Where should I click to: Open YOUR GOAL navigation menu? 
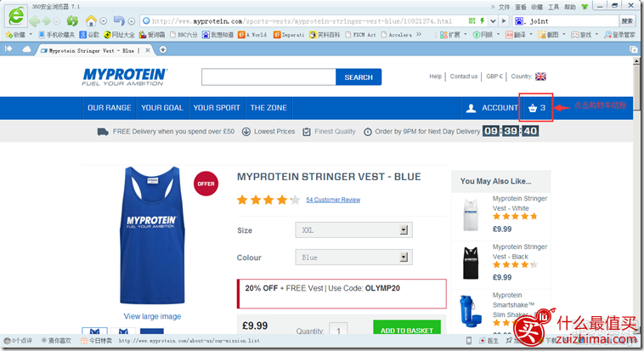click(162, 108)
